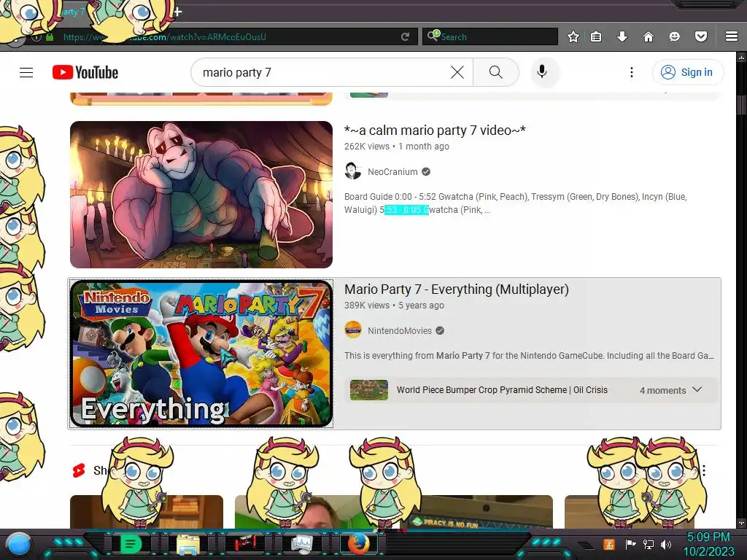Go to the YouTube home logo
Viewport: 747px width, 560px height.
(x=85, y=72)
